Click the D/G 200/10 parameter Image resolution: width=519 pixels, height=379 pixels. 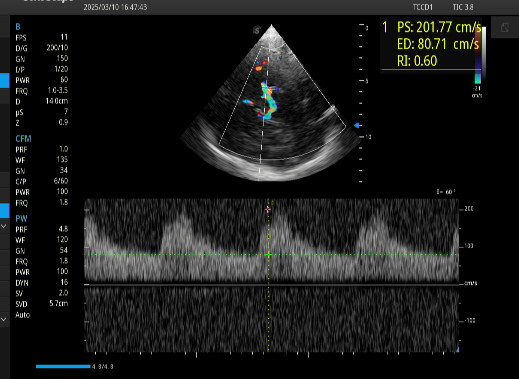click(x=42, y=48)
